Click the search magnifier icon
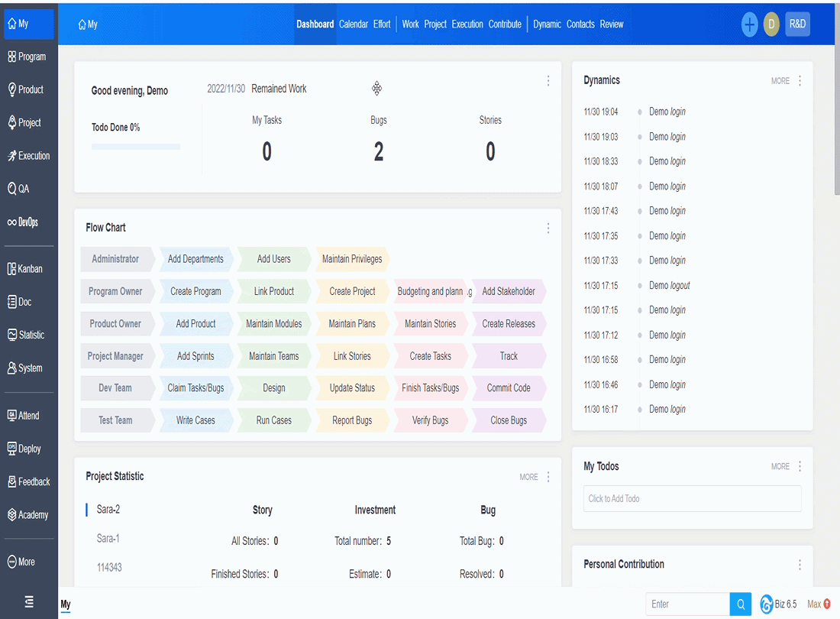 coord(741,604)
